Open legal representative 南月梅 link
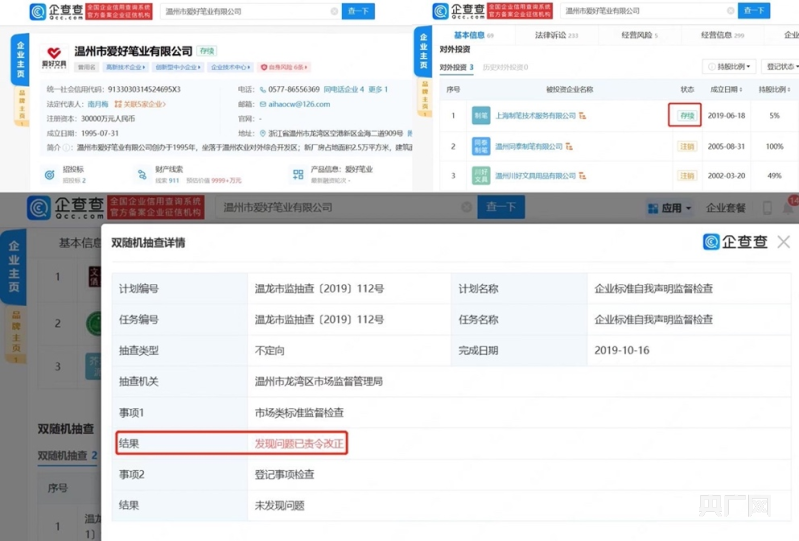Screen dimensions: 799x541 pos(98,103)
